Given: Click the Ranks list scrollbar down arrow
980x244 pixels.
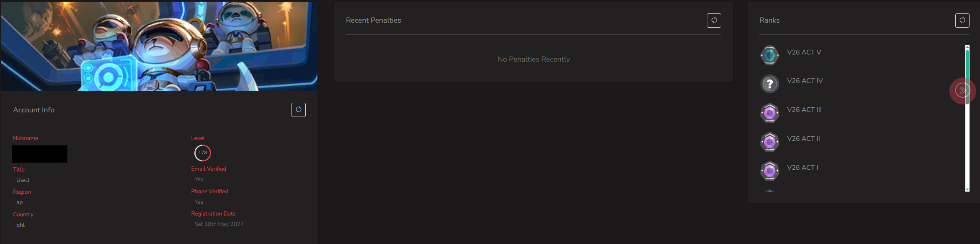Looking at the screenshot, I should coord(967,189).
